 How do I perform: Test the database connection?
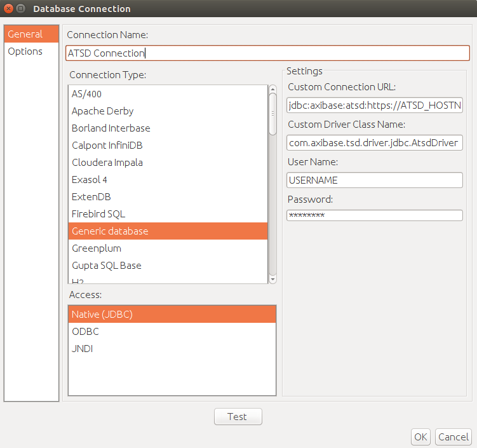coord(238,416)
